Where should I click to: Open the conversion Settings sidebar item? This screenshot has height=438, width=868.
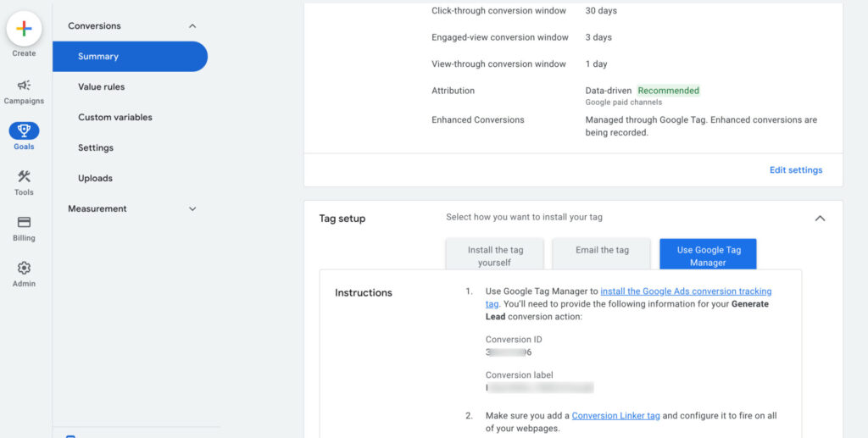[95, 148]
